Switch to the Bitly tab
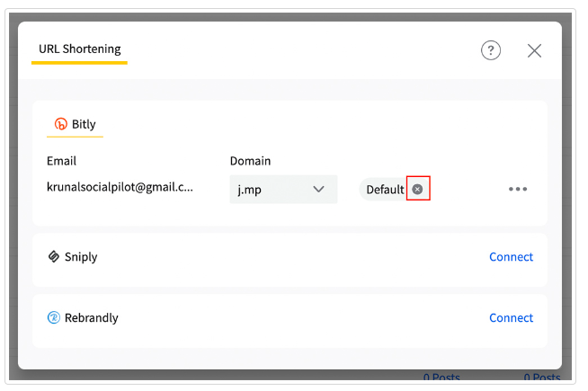Image resolution: width=588 pixels, height=391 pixels. click(x=75, y=125)
